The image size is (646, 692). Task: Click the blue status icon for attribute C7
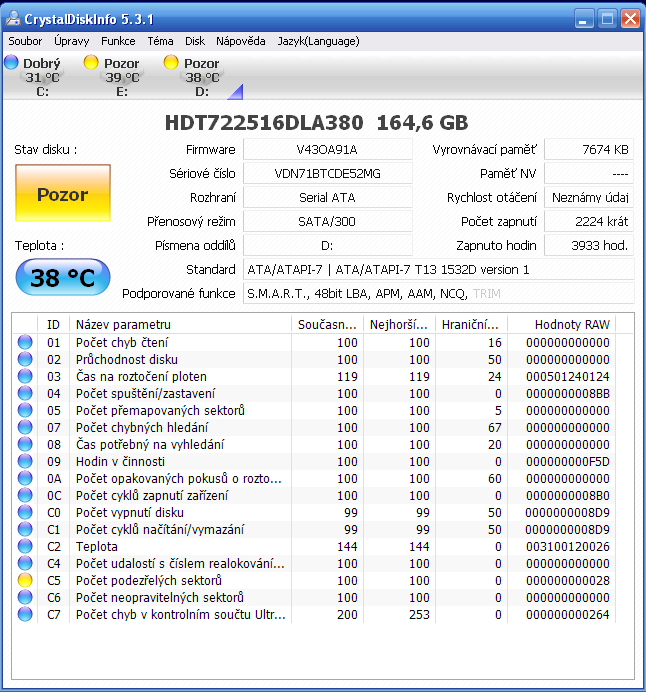(25, 614)
